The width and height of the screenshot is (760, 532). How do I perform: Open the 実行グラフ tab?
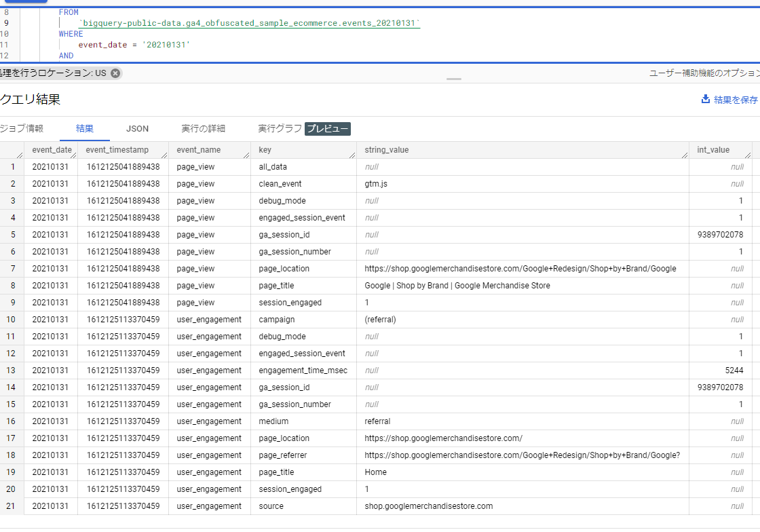(x=280, y=128)
